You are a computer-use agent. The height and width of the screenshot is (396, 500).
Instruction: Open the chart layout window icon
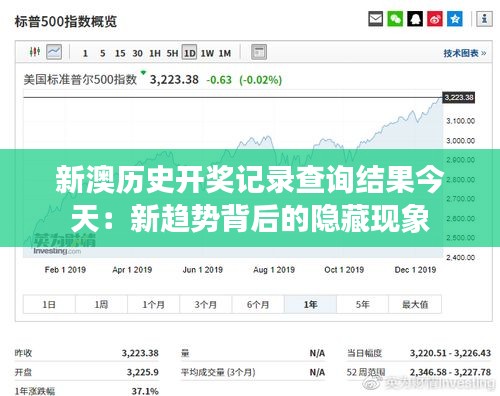pyautogui.click(x=259, y=52)
